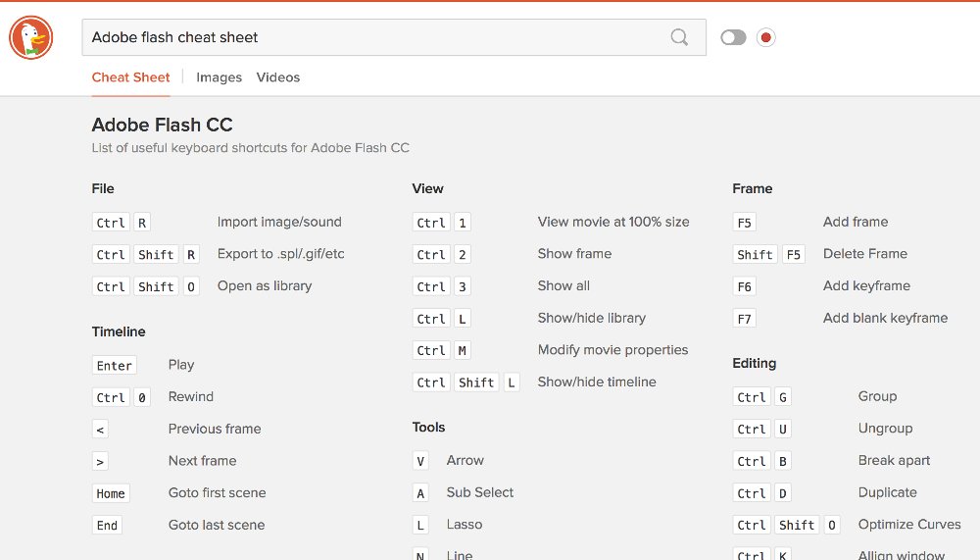This screenshot has height=560, width=980.
Task: Switch to the Images tab
Action: click(219, 77)
